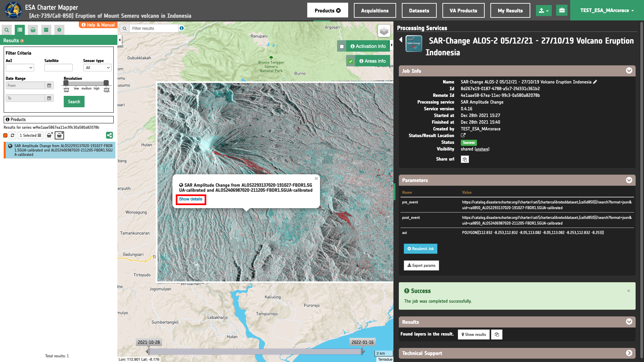
Task: Open the From date calendar picker
Action: [x=49, y=85]
